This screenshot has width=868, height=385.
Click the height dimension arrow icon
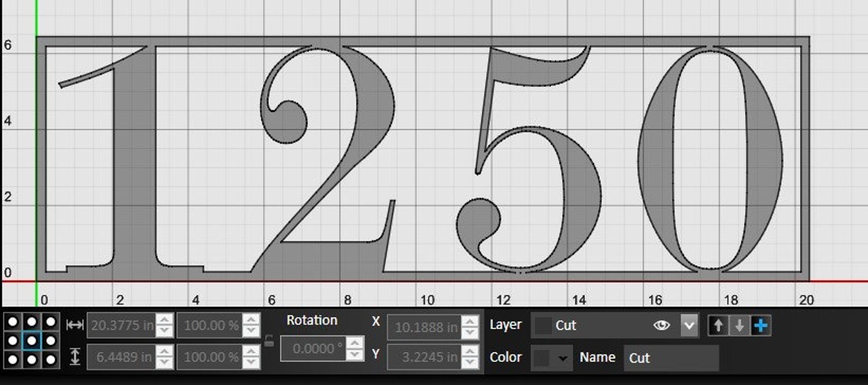point(75,357)
